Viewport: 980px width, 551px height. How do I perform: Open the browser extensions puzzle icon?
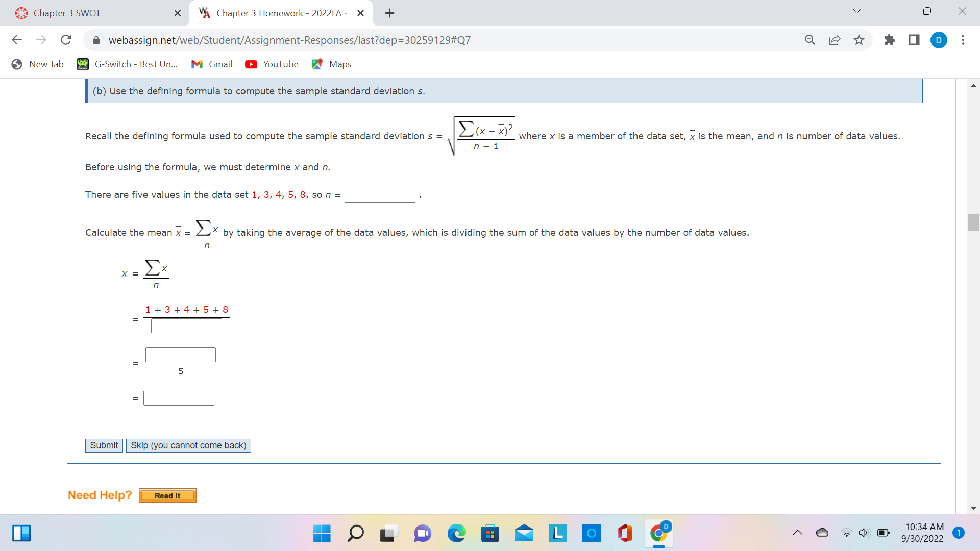[x=890, y=40]
